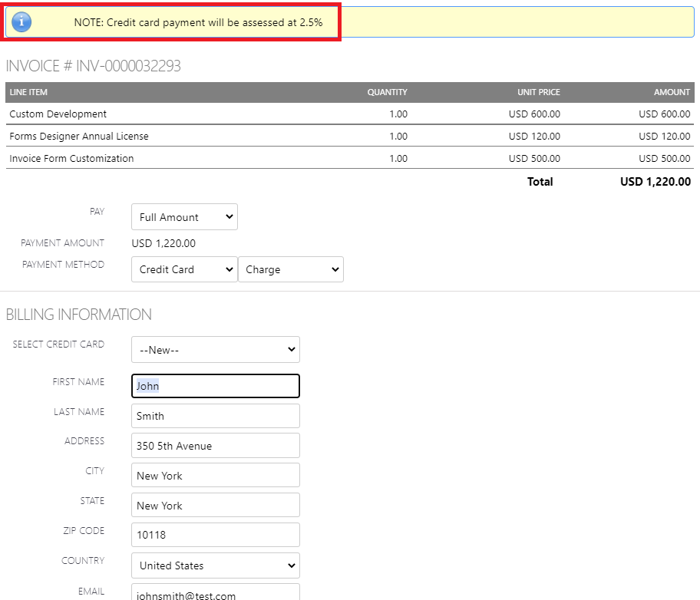The height and width of the screenshot is (600, 700).
Task: Expand the Select Credit Card dropdown
Action: [x=215, y=349]
